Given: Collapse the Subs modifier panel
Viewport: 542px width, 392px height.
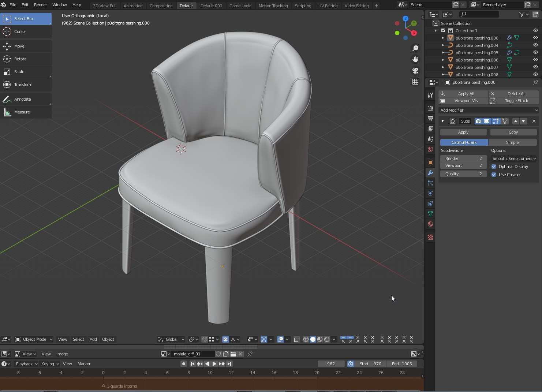Looking at the screenshot, I should click(442, 121).
